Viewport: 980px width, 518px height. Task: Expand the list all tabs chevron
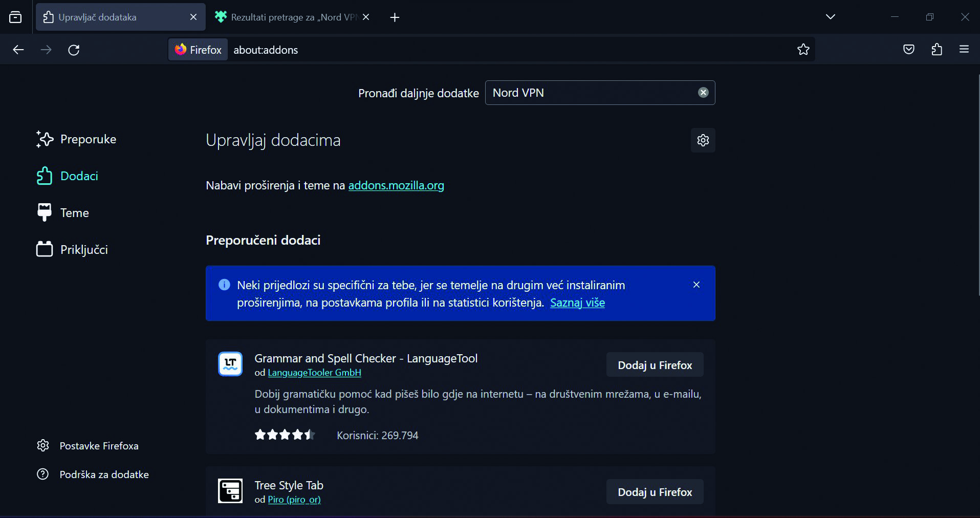830,17
